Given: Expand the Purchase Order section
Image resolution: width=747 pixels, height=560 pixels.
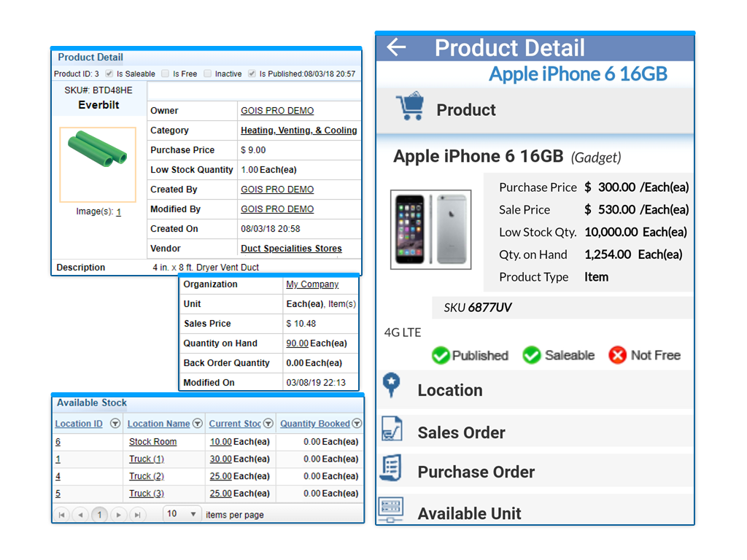Looking at the screenshot, I should (535, 472).
